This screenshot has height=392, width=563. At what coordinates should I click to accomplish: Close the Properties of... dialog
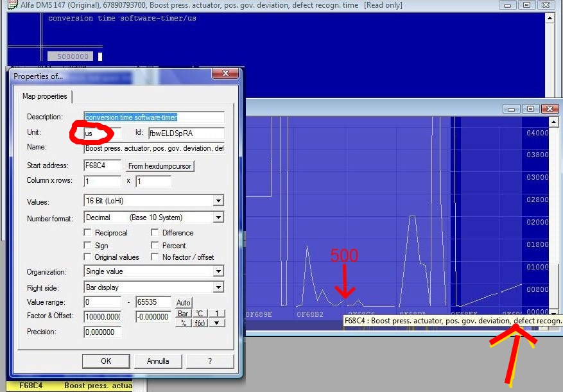pyautogui.click(x=225, y=73)
